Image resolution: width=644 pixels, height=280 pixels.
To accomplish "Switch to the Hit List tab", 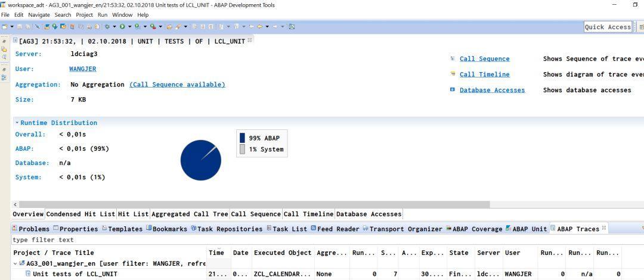I will pyautogui.click(x=133, y=214).
